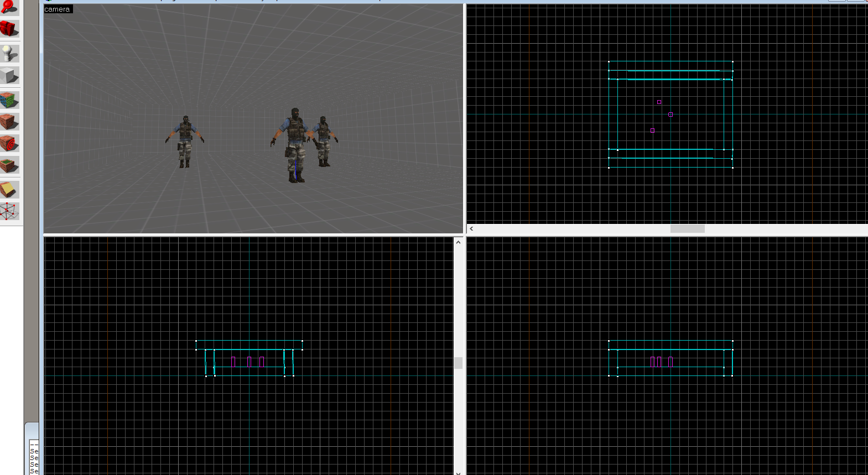The height and width of the screenshot is (475, 868).
Task: Activate the red Camera tool
Action: [9, 28]
